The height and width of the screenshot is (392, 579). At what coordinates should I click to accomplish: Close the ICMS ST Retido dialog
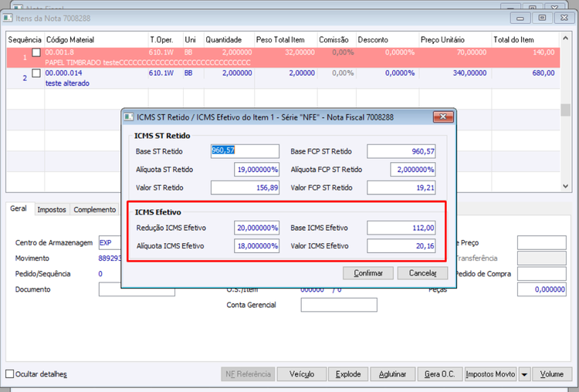[443, 117]
